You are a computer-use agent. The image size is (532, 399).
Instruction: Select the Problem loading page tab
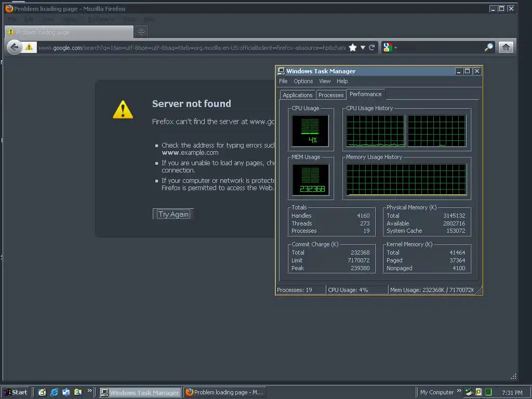point(69,32)
